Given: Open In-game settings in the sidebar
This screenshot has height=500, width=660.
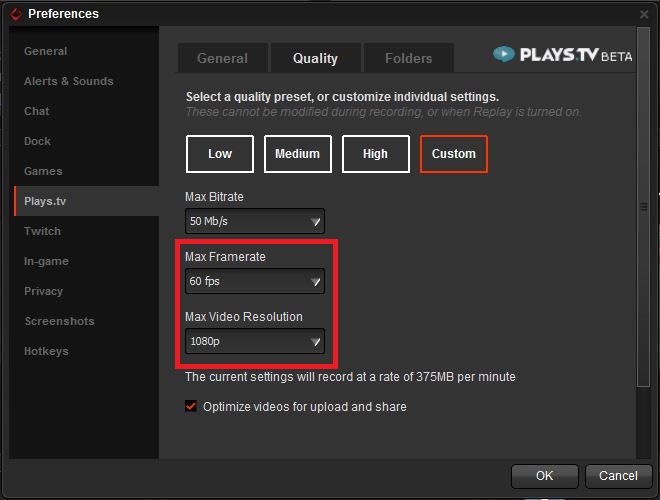Looking at the screenshot, I should (x=46, y=261).
